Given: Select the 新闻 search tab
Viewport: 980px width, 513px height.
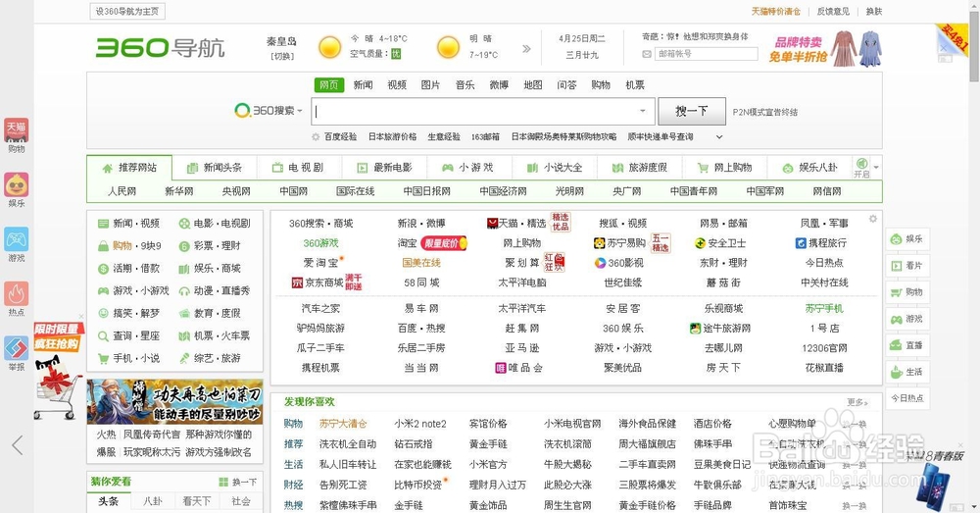Looking at the screenshot, I should click(364, 85).
